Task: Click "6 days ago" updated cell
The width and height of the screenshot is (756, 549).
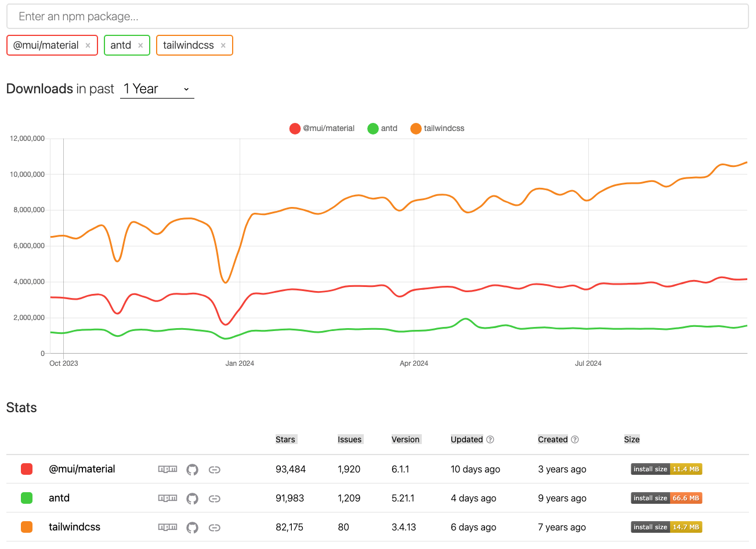Action: (x=473, y=527)
